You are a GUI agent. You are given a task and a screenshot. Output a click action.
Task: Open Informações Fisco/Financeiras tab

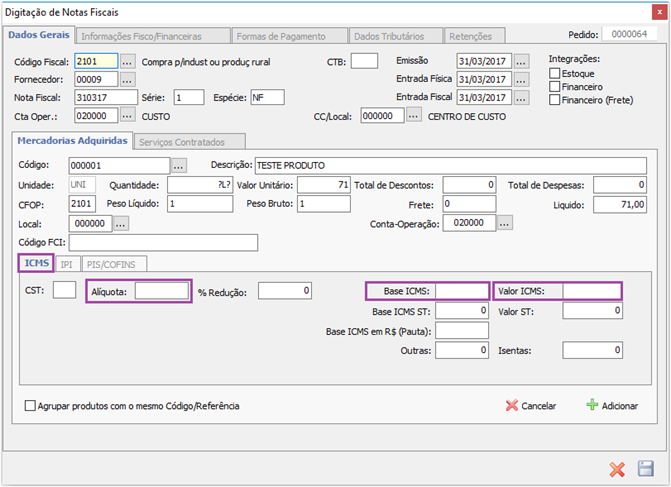coord(153,36)
